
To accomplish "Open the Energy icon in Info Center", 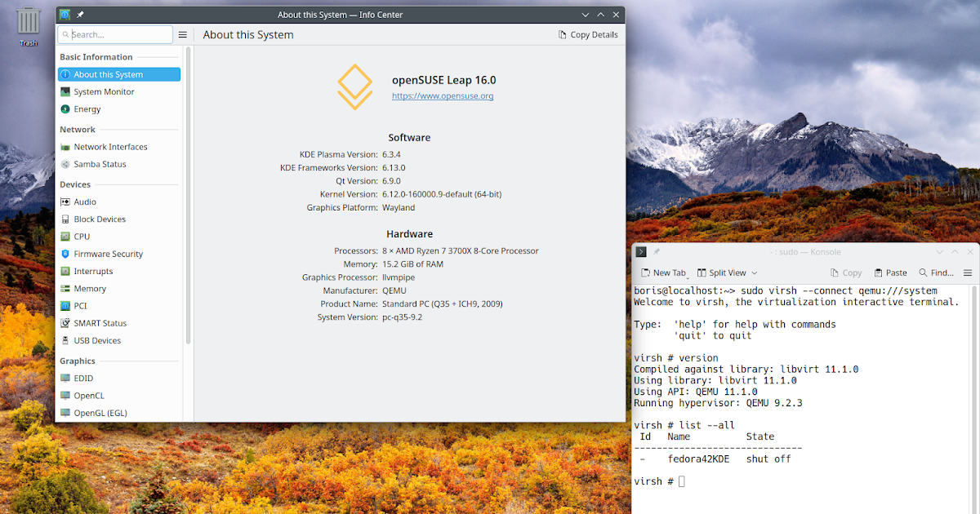I will (66, 109).
